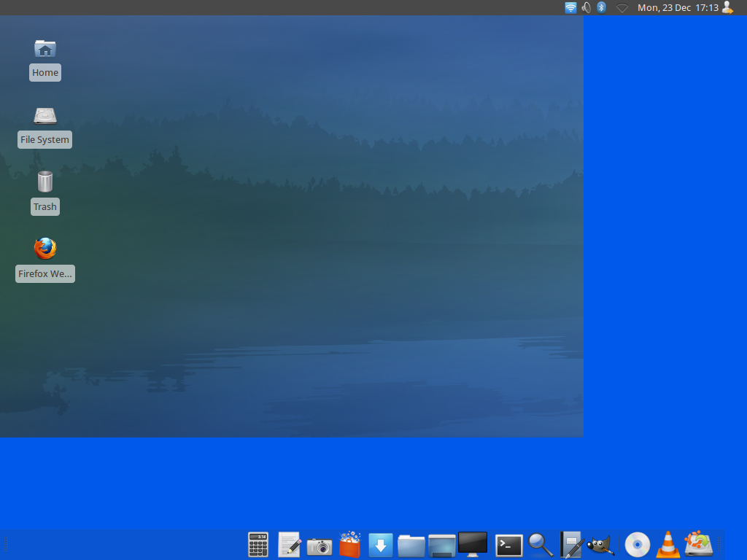Click the Trash label text
Image resolution: width=747 pixels, height=560 pixels.
[45, 206]
